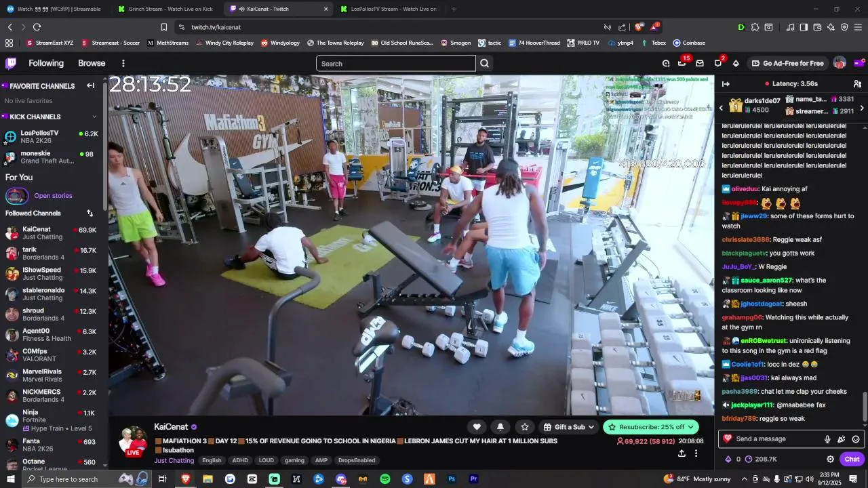Image resolution: width=868 pixels, height=488 pixels.
Task: Collapse the left channel sidebar
Action: tap(90, 85)
